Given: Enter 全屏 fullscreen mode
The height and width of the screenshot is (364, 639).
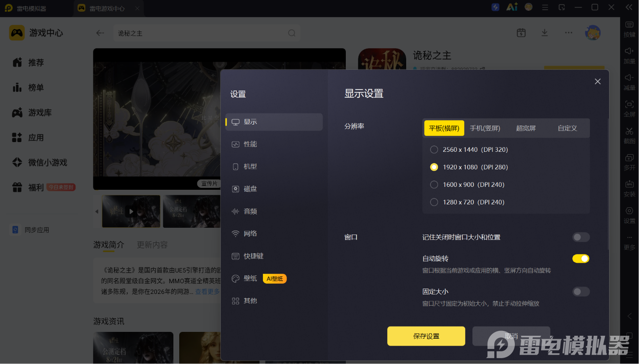Looking at the screenshot, I should (x=629, y=109).
